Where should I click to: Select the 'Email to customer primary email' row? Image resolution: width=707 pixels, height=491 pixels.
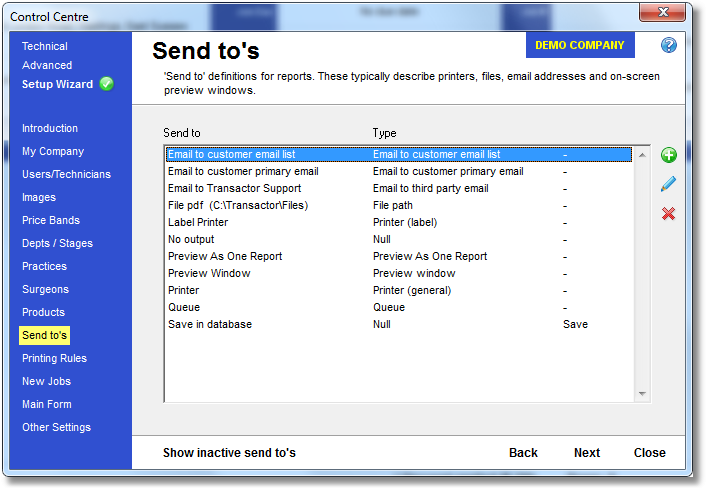[x=399, y=171]
